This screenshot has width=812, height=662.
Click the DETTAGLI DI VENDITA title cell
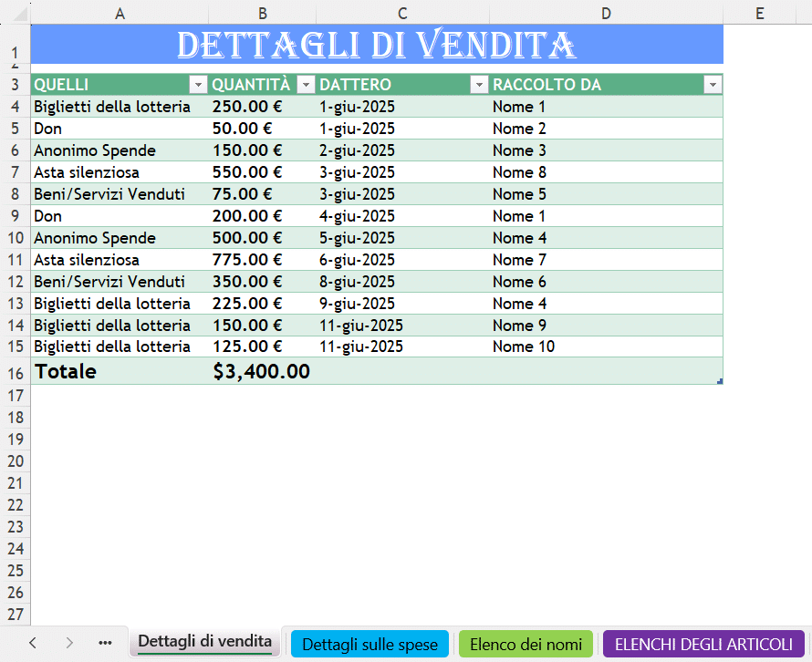coord(377,43)
